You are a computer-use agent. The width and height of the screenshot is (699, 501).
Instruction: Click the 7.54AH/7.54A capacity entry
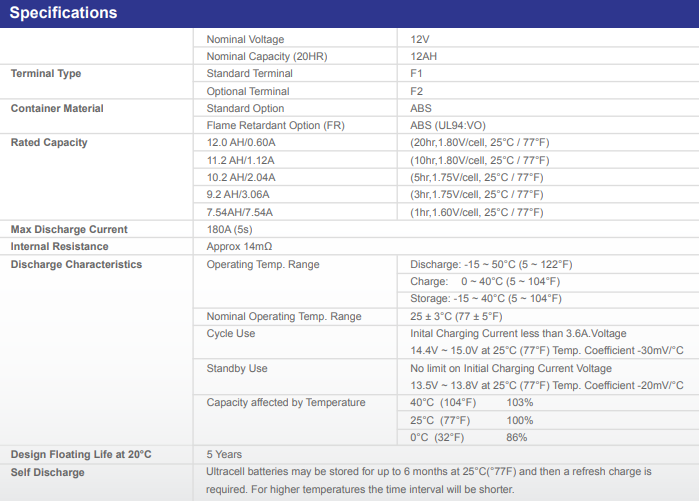click(239, 212)
